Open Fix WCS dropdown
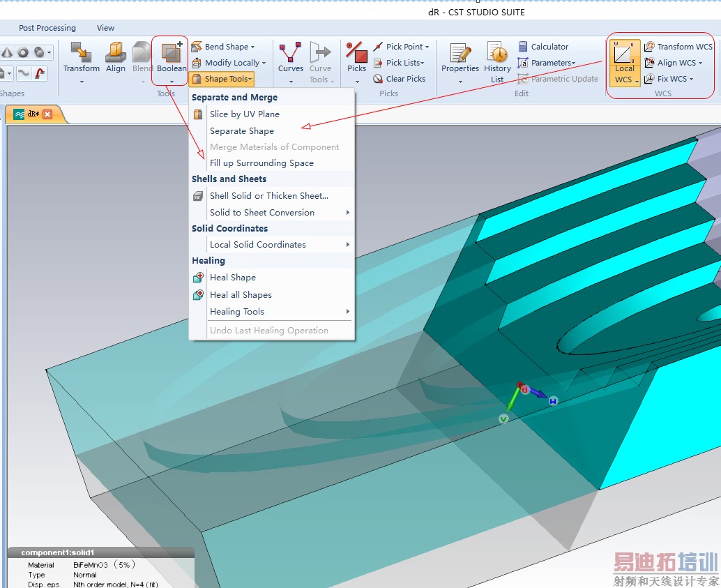 click(x=669, y=79)
